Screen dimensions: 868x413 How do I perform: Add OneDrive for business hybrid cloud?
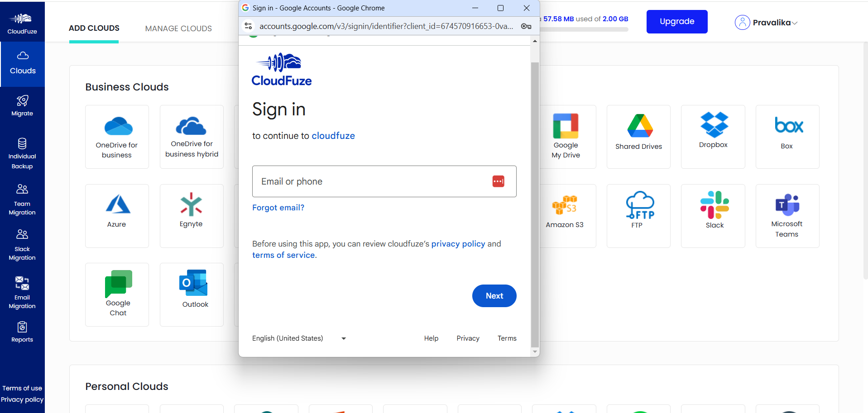pyautogui.click(x=192, y=137)
